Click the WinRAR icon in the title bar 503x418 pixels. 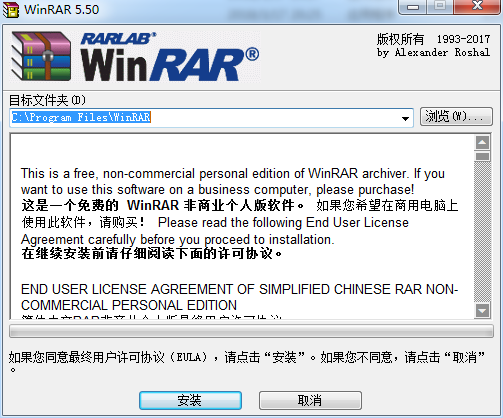[11, 10]
